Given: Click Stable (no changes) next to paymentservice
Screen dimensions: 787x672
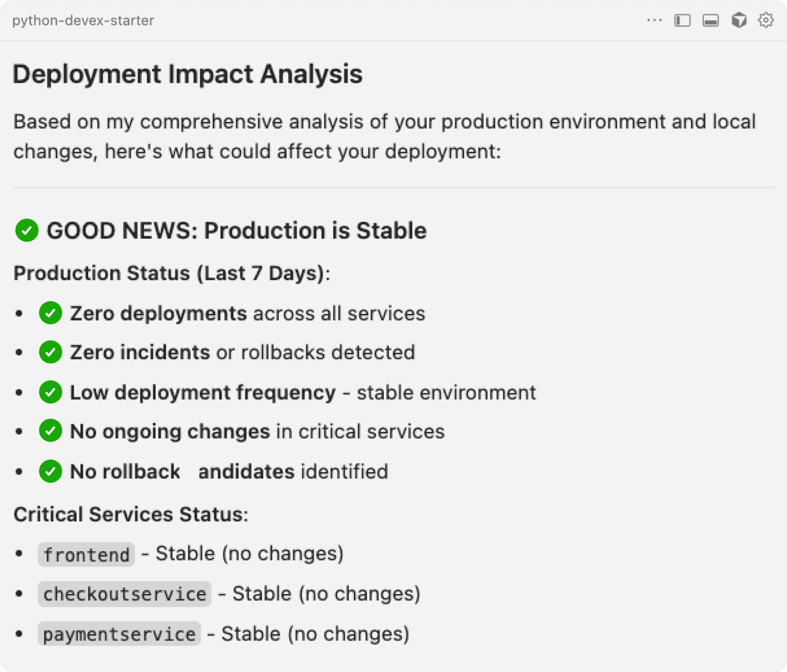Looking at the screenshot, I should (316, 634).
